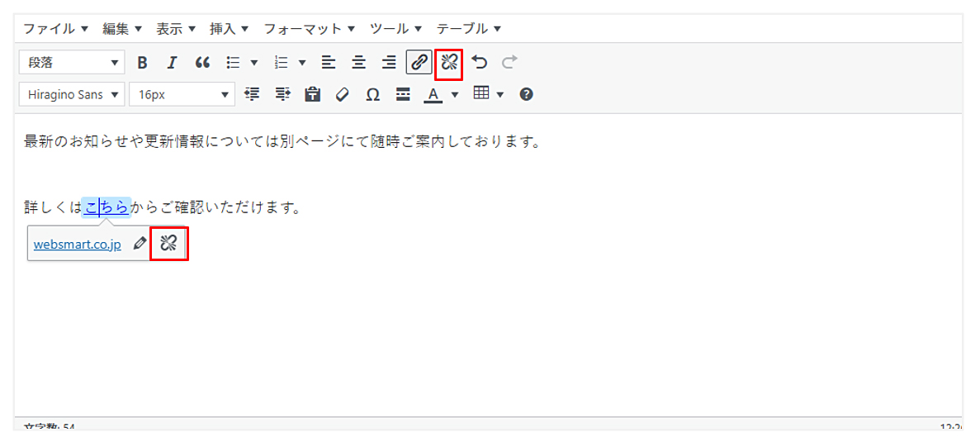Apply blockquote formatting
Viewport: 980px width, 442px height.
202,63
